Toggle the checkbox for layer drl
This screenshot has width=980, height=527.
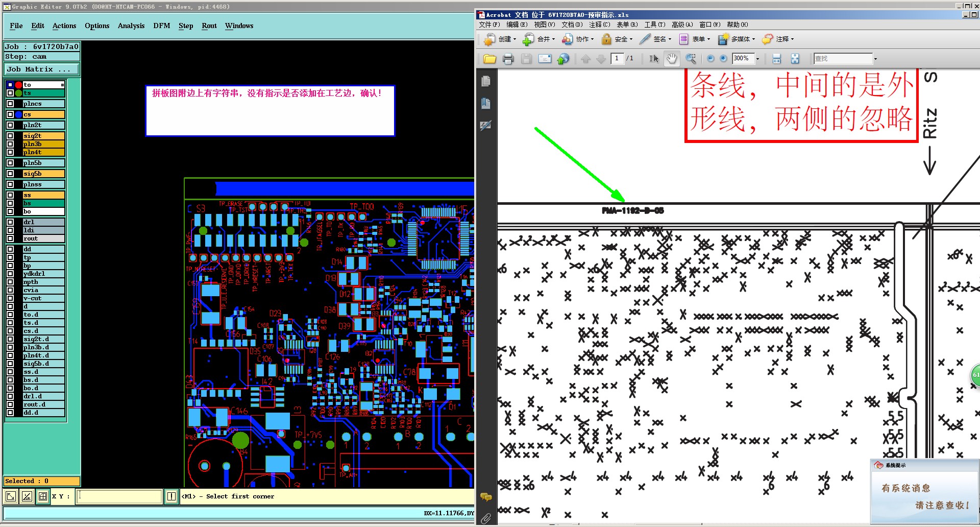pos(10,222)
